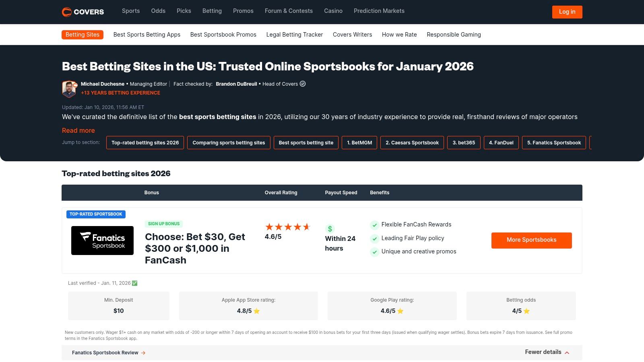Click the Covers logo
This screenshot has height=362, width=644.
[x=83, y=12]
